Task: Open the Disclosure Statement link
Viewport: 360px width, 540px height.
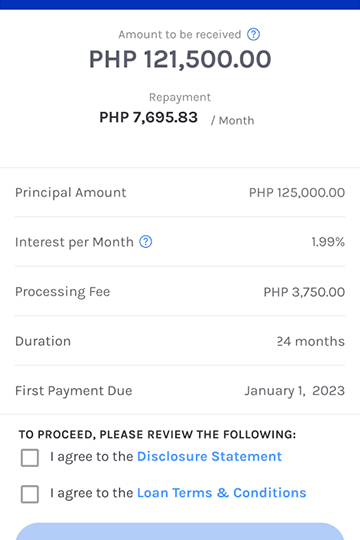Action: 209,456
